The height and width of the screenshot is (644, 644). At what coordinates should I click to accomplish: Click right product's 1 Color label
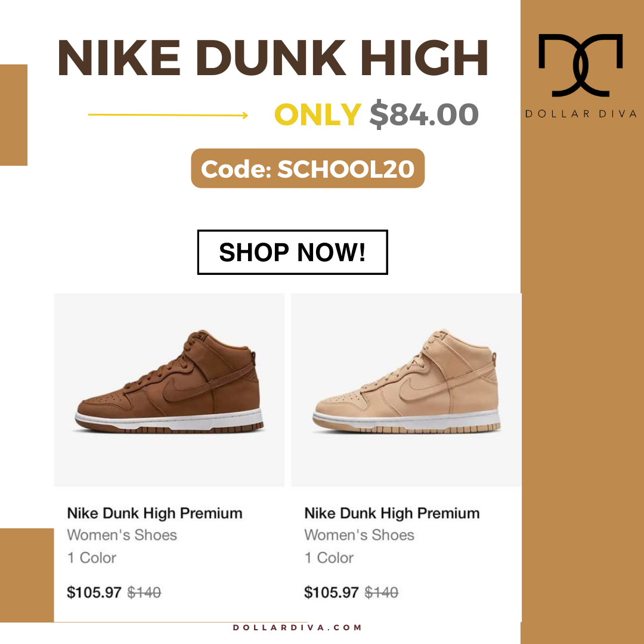[329, 558]
